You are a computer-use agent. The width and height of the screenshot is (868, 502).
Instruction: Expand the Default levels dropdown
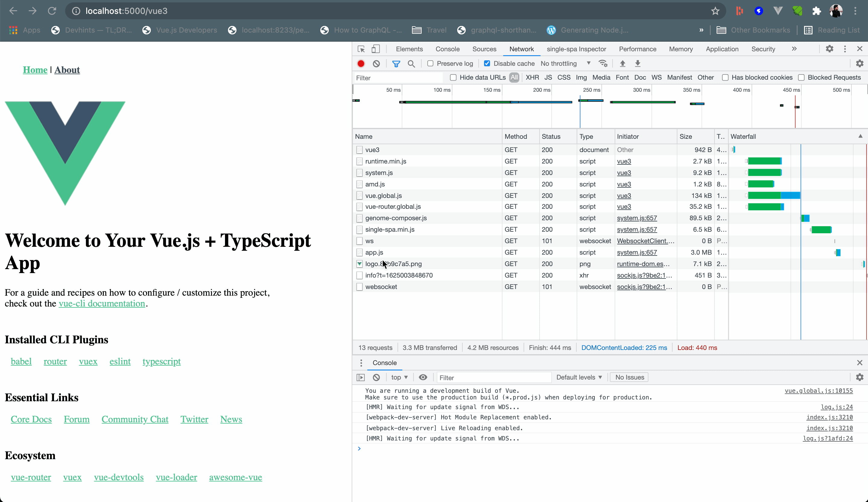(x=579, y=377)
